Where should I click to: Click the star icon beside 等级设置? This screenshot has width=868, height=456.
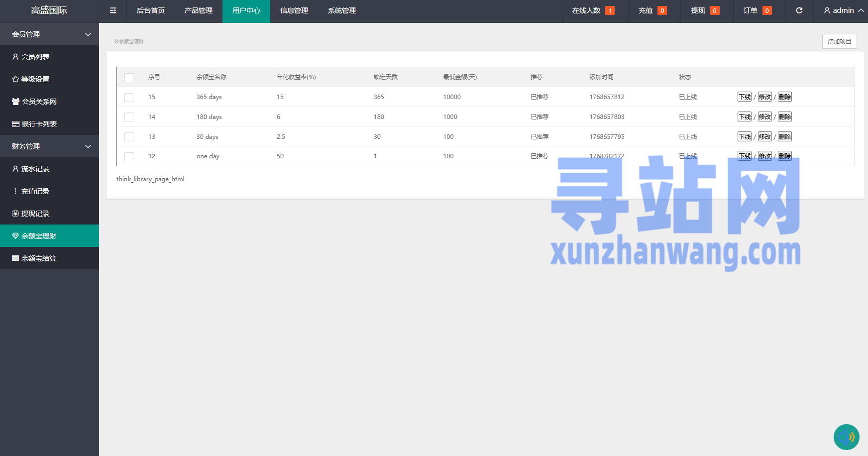pos(15,79)
